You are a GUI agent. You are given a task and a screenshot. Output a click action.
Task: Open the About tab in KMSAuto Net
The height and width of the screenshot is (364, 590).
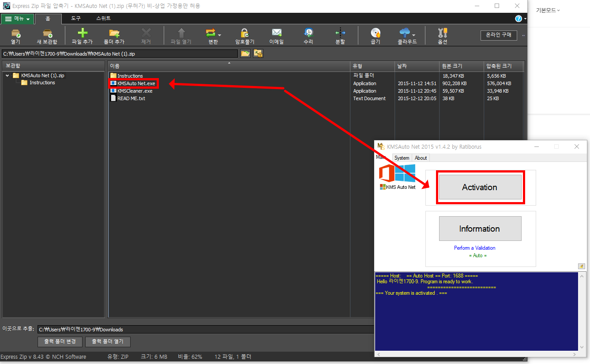pyautogui.click(x=421, y=158)
